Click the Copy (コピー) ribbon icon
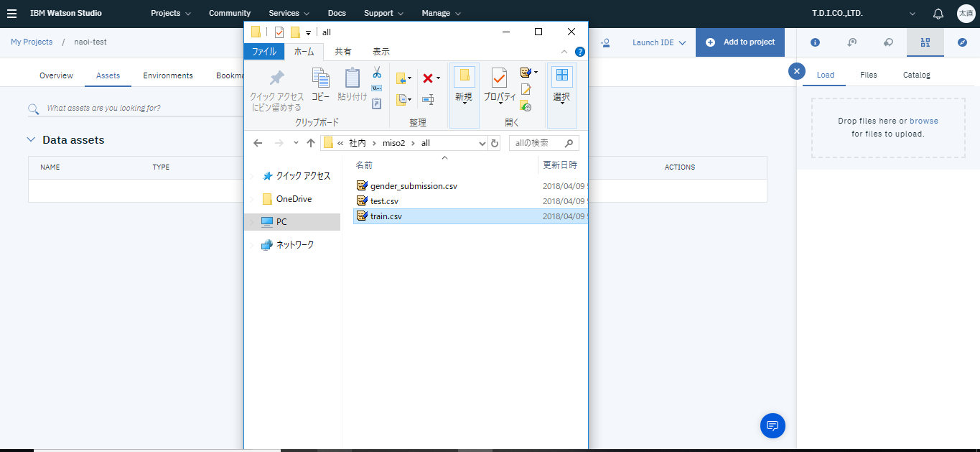 320,84
